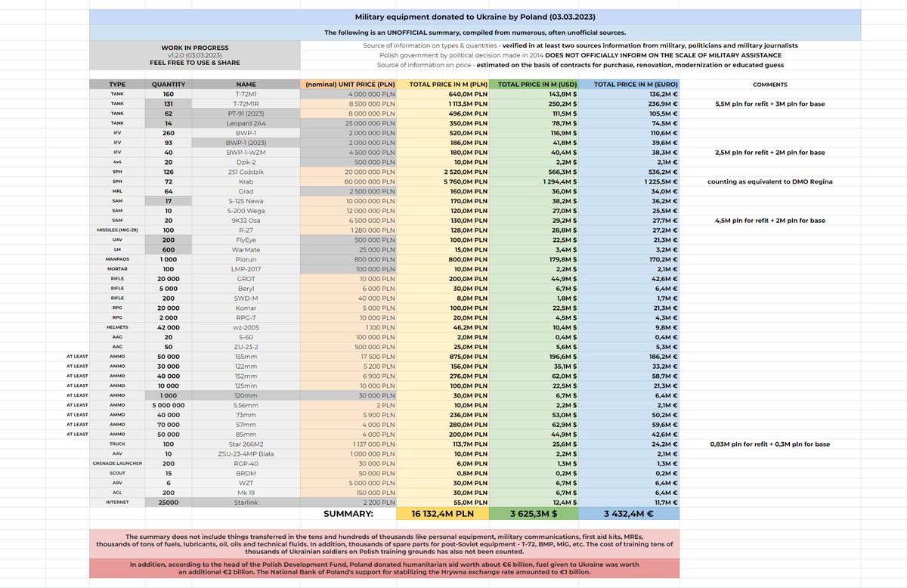Click the 'Leopard 2A4' cell
Screen dimensions: 907x588
click(246, 122)
